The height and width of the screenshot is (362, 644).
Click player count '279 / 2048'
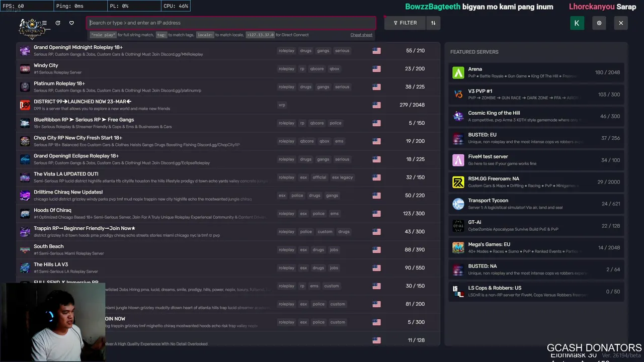click(412, 105)
